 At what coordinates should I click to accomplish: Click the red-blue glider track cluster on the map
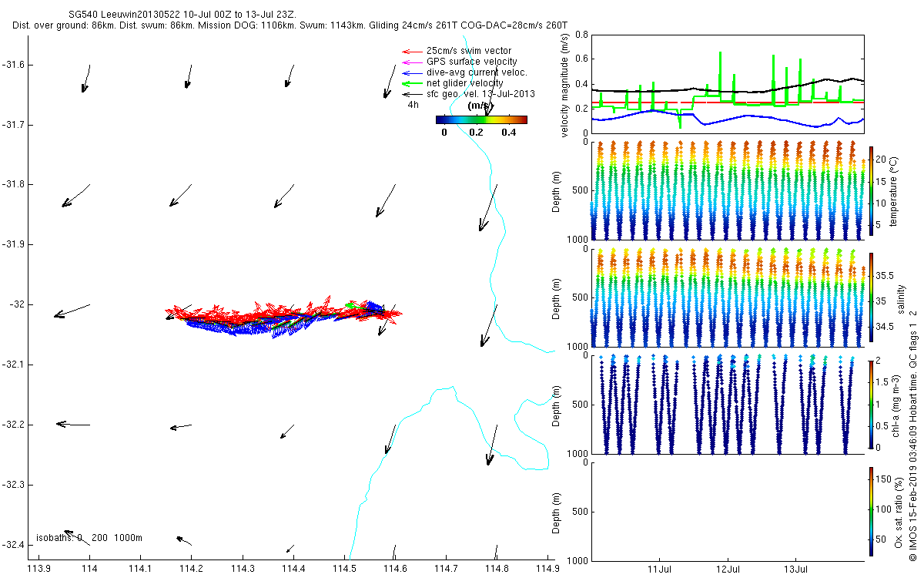pyautogui.click(x=282, y=316)
